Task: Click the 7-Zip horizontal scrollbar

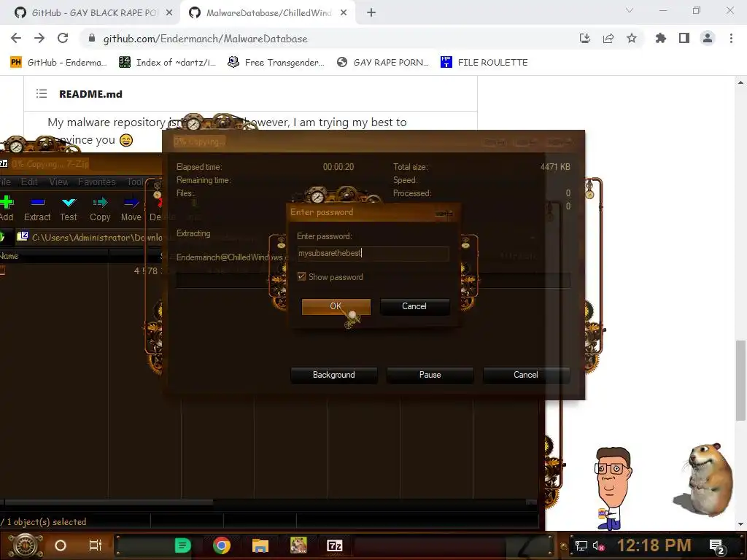Action: [109, 502]
